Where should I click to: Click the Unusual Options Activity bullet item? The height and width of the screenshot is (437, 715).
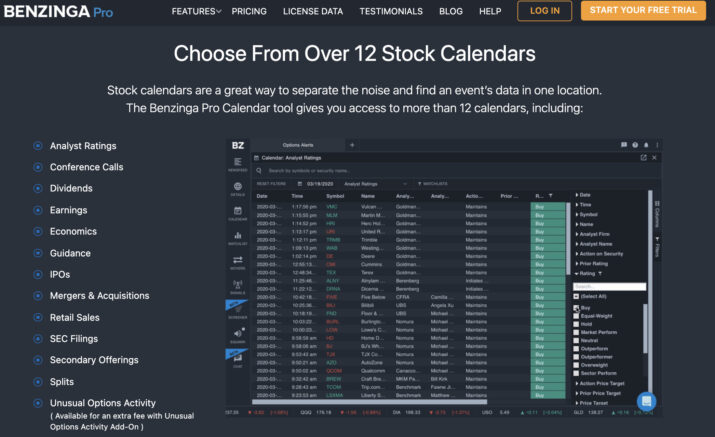103,403
